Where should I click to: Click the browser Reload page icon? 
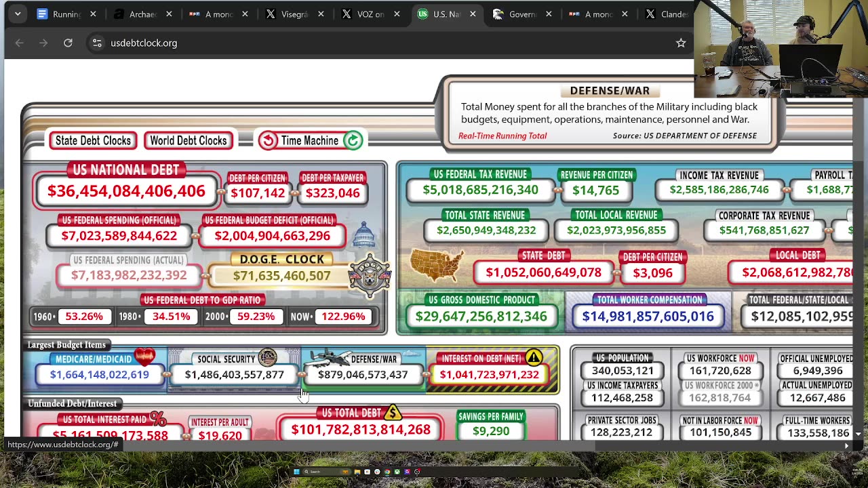[68, 43]
